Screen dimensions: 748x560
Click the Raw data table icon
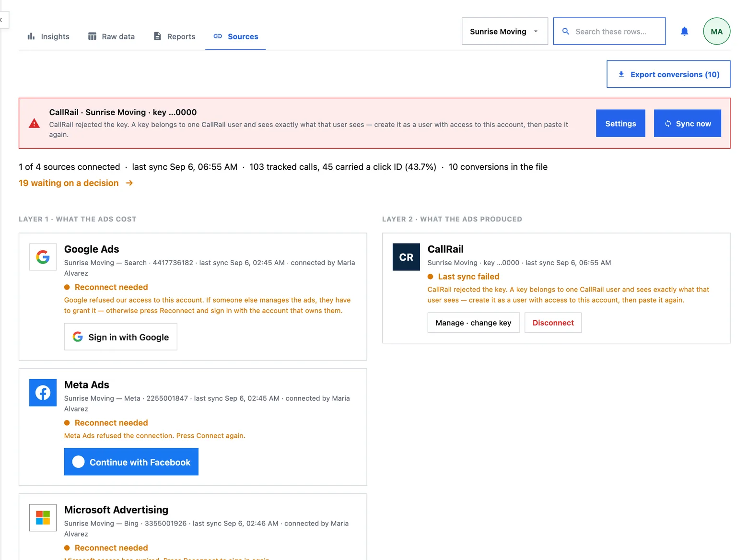[x=92, y=36]
